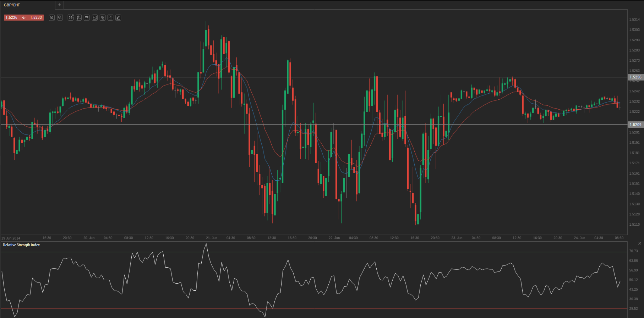Click the Relative Strength Index title label
Screen dimensions: 644x318
21,245
